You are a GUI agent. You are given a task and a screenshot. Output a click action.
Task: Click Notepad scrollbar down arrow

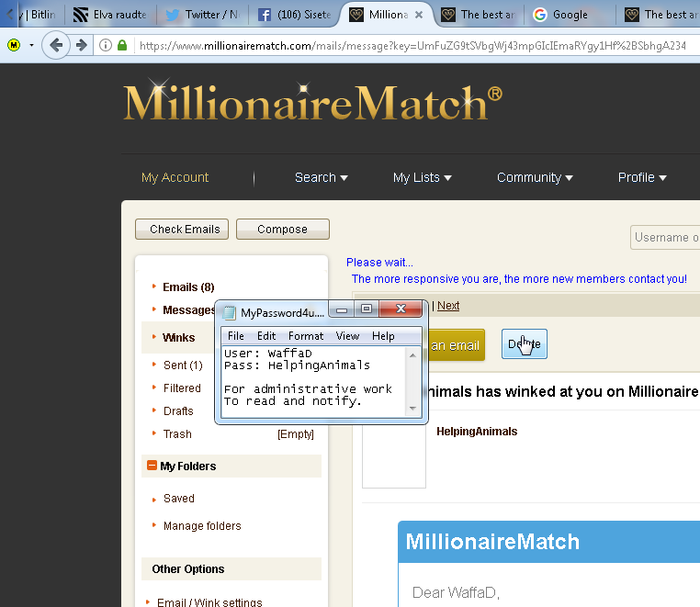click(412, 409)
